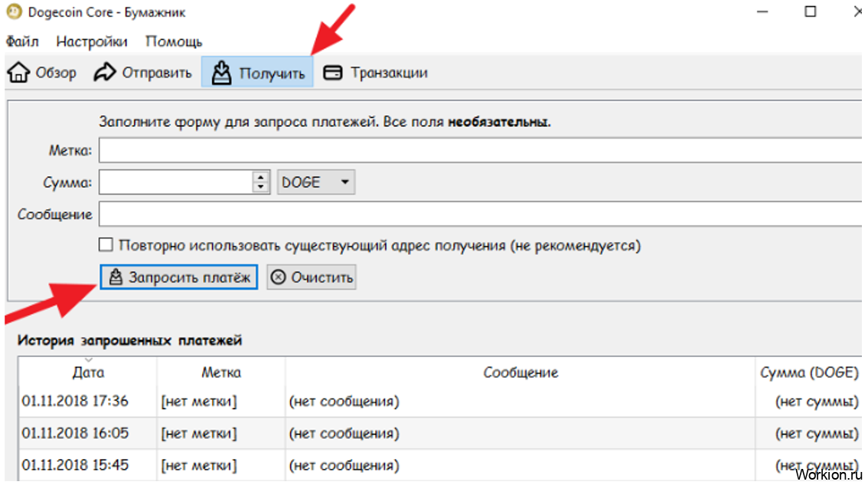
Task: Click [нет метки] in the 16:05 row
Action: 199,433
